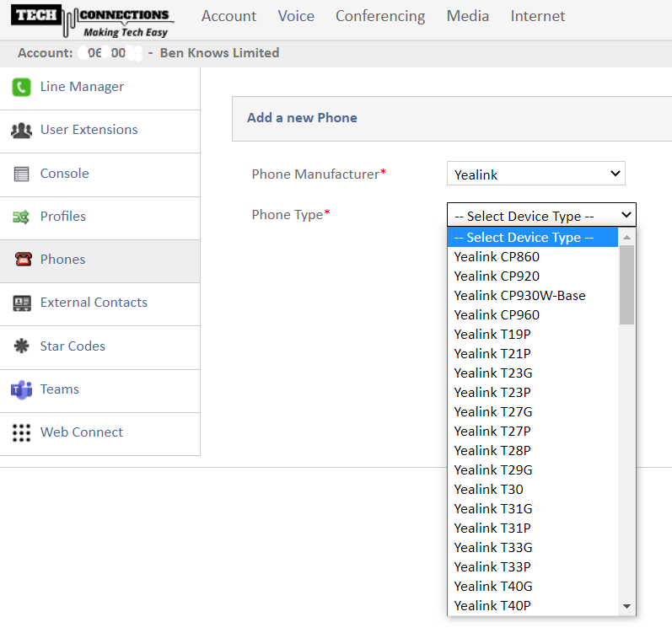The image size is (672, 633).
Task: Select the Yealink T19P option
Action: click(532, 334)
